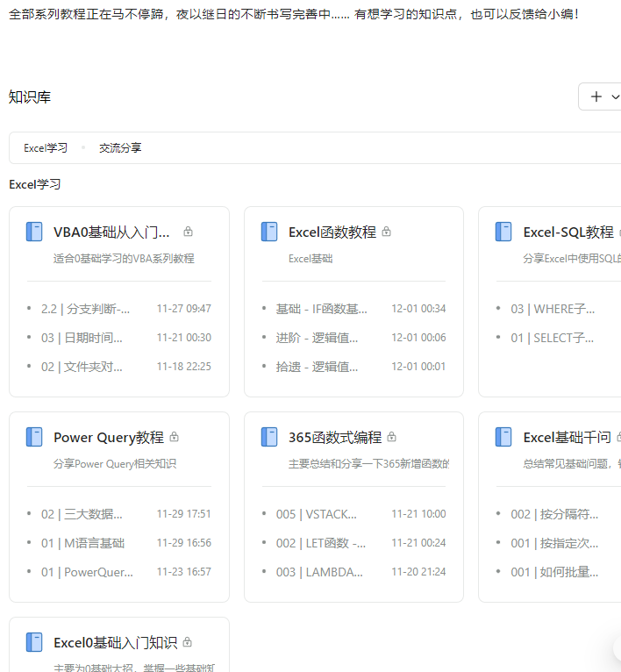Click lock icon beside Excel0基础入门知识

188,642
